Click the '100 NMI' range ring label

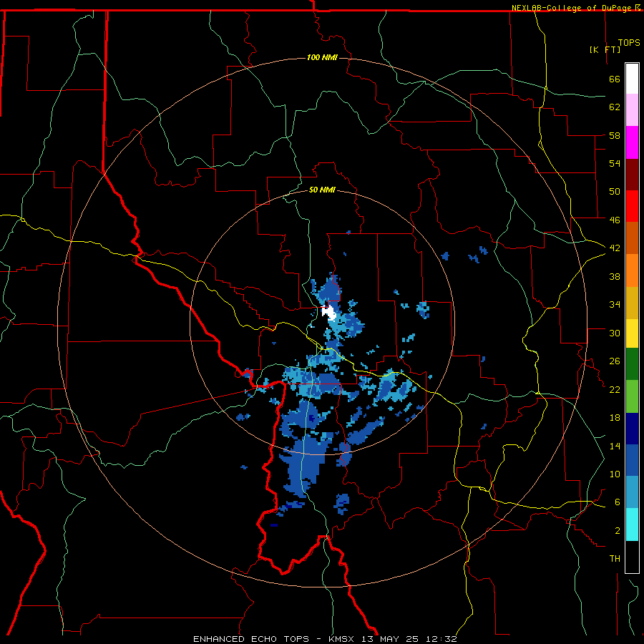[x=323, y=57]
